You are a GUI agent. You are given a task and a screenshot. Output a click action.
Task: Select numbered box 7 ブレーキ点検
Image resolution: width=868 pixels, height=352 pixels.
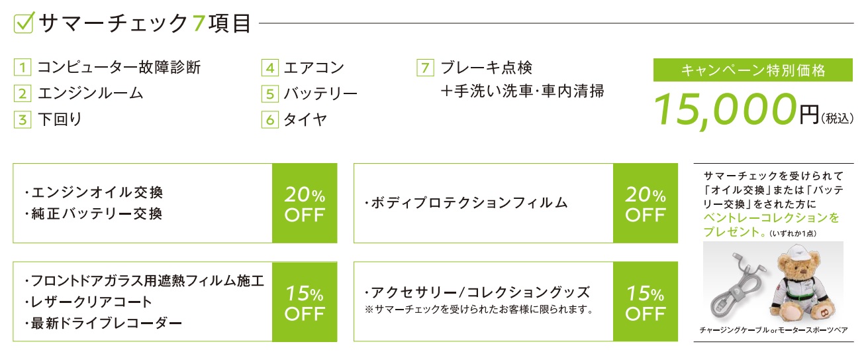425,67
